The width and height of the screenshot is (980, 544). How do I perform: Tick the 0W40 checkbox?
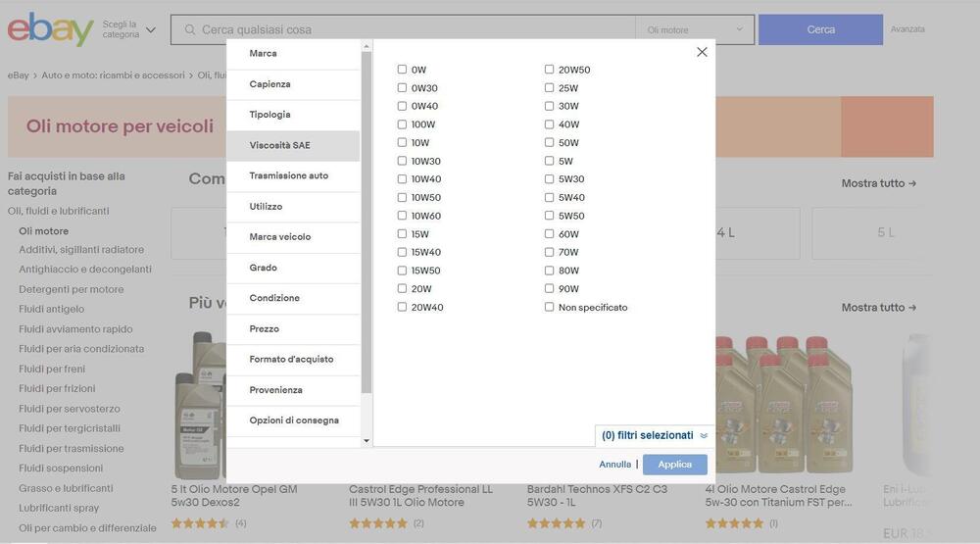tap(402, 106)
